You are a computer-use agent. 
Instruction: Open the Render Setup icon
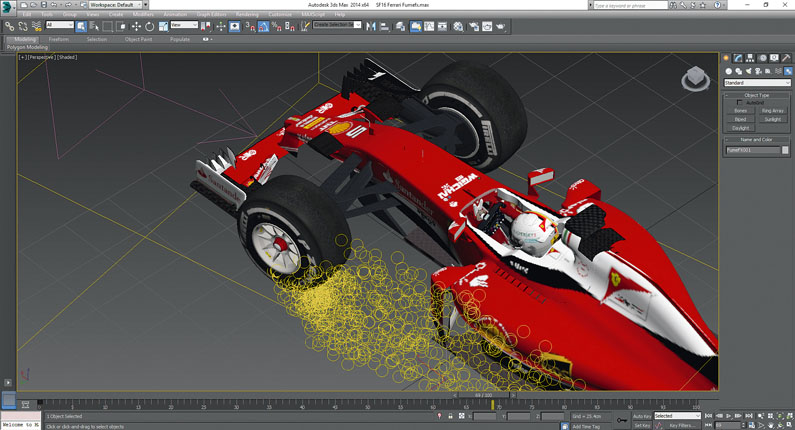(x=474, y=26)
